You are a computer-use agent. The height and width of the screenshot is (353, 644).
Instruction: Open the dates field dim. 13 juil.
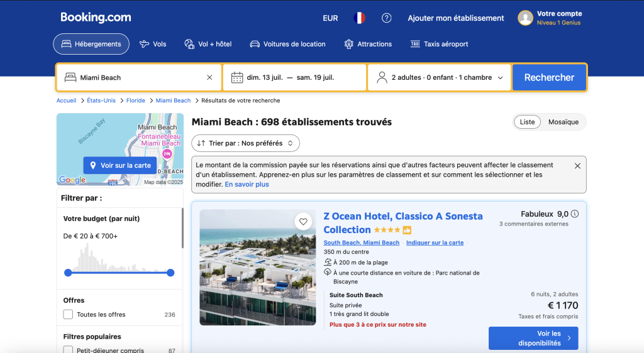(x=294, y=77)
